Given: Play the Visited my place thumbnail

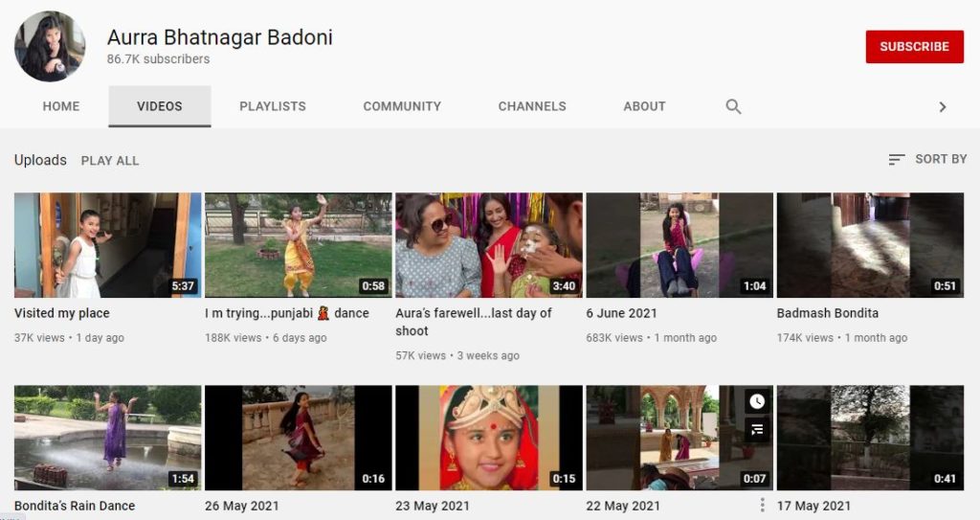Looking at the screenshot, I should 107,244.
